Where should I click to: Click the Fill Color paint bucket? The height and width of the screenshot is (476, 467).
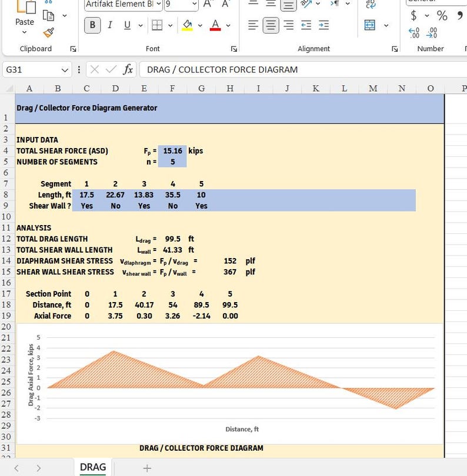(x=188, y=25)
